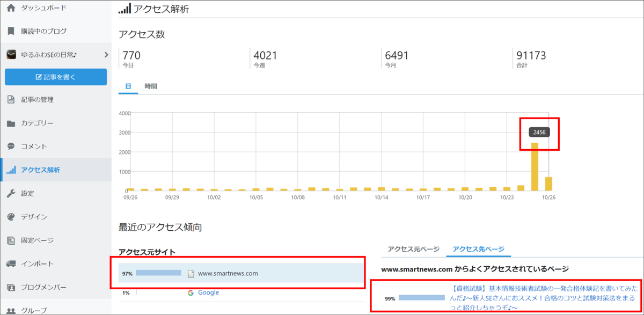The image size is (644, 315).
Task: Click the bookmark icon for subscribed blogs
Action: point(11,31)
